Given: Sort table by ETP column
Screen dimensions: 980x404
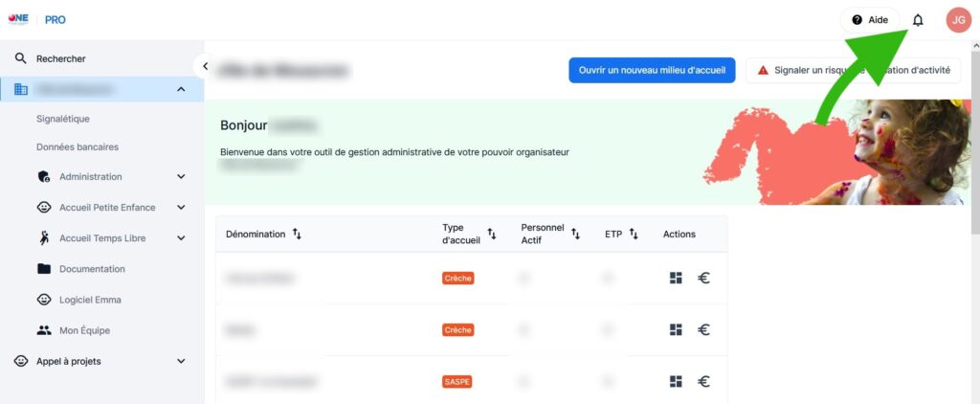Looking at the screenshot, I should click(634, 234).
